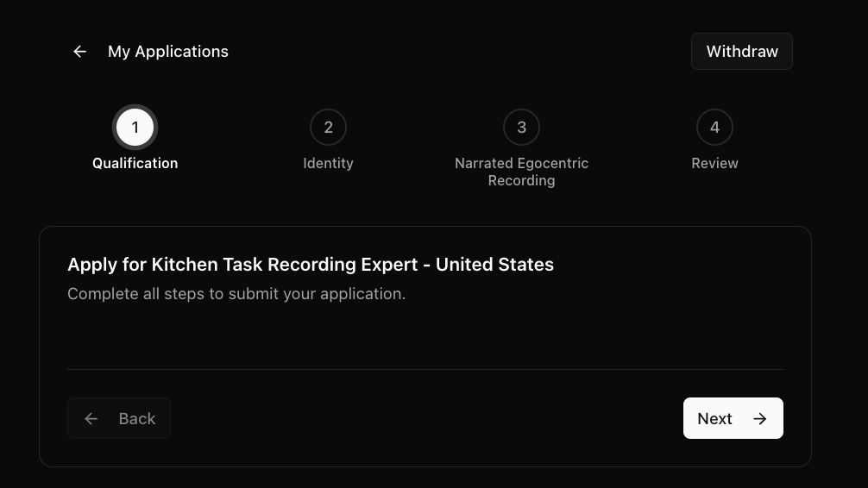This screenshot has height=488, width=868.
Task: Click the Back button text
Action: [136, 419]
